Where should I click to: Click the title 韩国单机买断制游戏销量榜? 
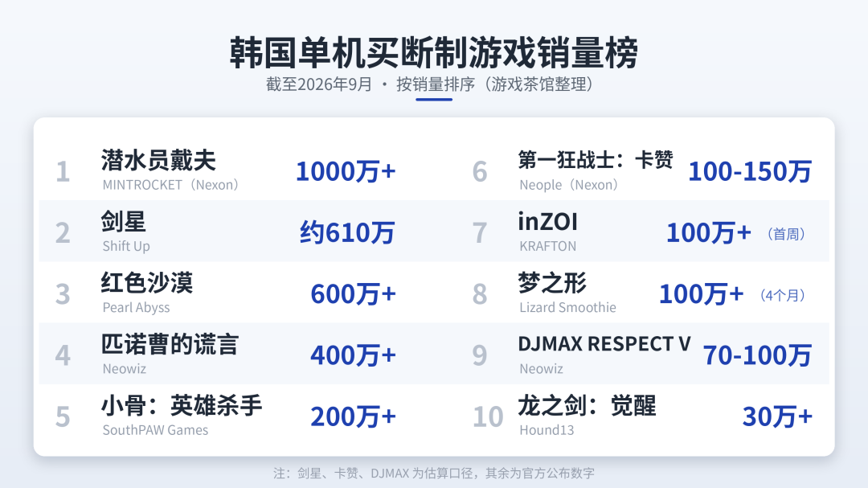[434, 52]
